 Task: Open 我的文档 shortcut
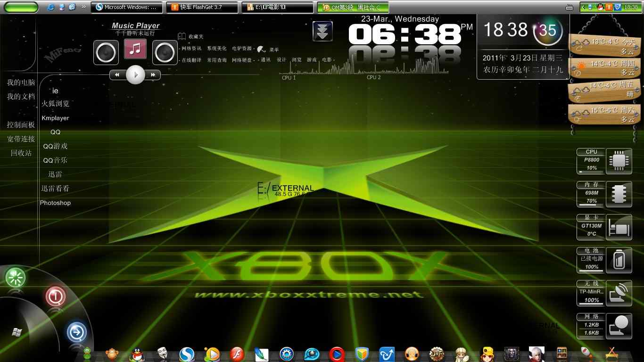pos(21,97)
